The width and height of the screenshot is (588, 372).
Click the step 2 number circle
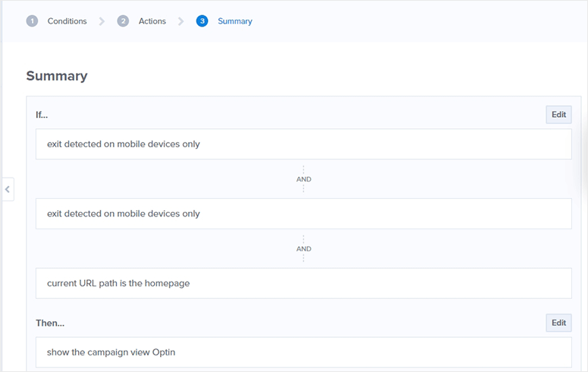pyautogui.click(x=123, y=21)
